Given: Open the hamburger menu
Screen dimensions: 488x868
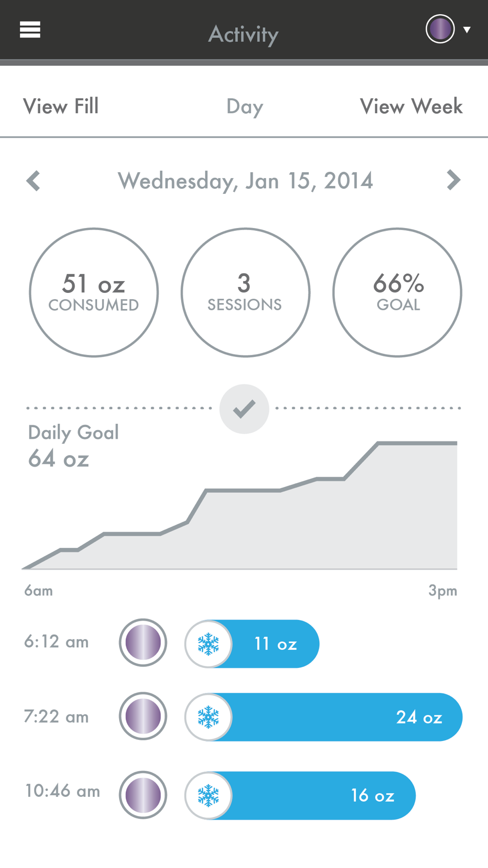Looking at the screenshot, I should (30, 30).
